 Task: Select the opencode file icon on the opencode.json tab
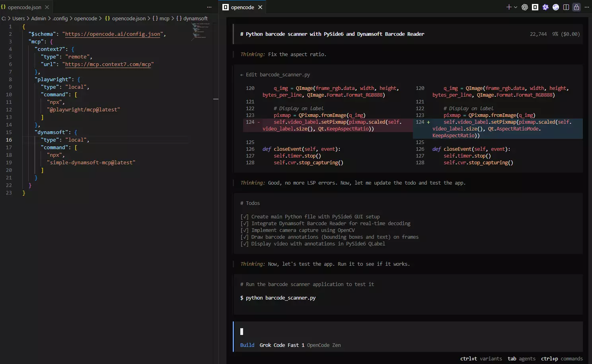click(x=4, y=7)
